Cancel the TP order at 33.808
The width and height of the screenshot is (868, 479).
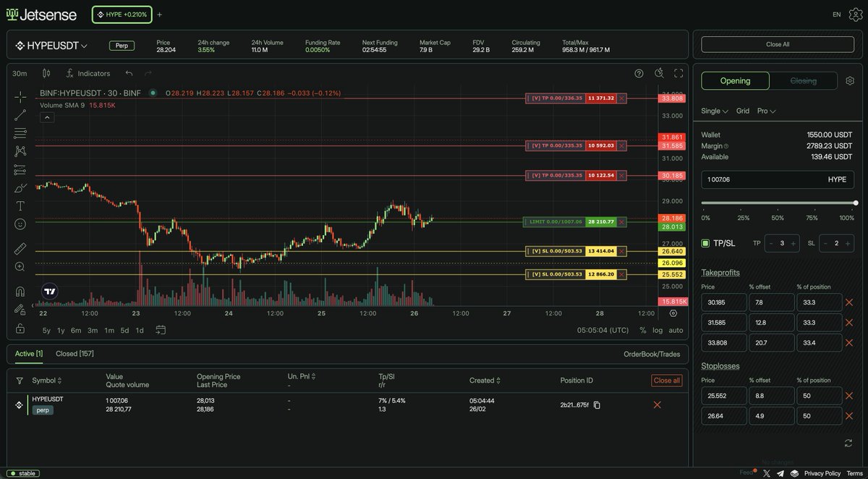pos(621,98)
